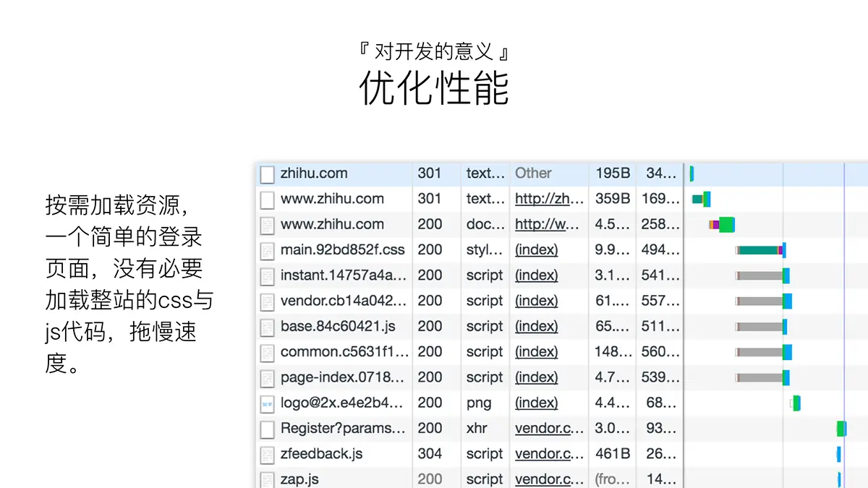This screenshot has width=868, height=488.
Task: Click size 461B in the zfeedback.js row
Action: [613, 453]
